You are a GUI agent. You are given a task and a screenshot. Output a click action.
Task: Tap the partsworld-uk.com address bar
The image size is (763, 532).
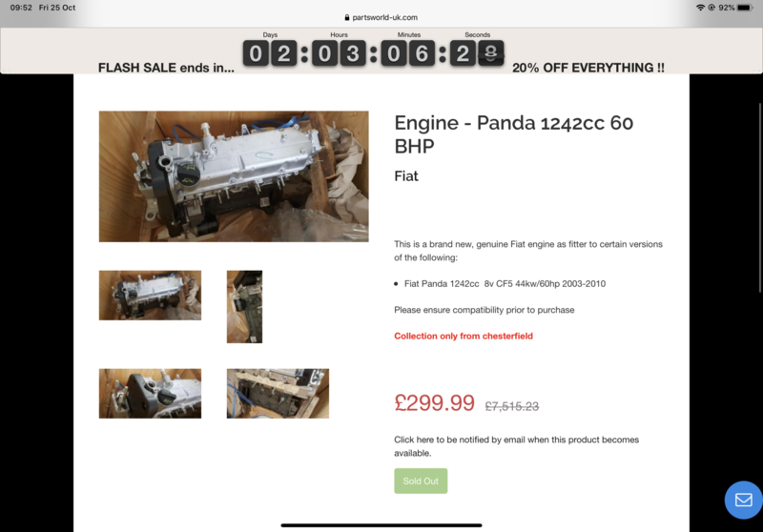[x=381, y=17]
